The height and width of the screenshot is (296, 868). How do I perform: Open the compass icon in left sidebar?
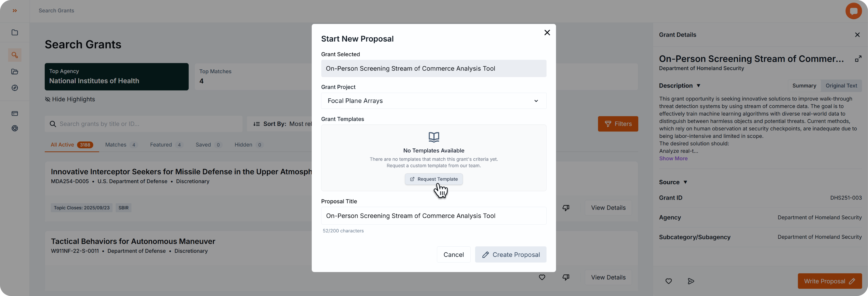coord(15,88)
